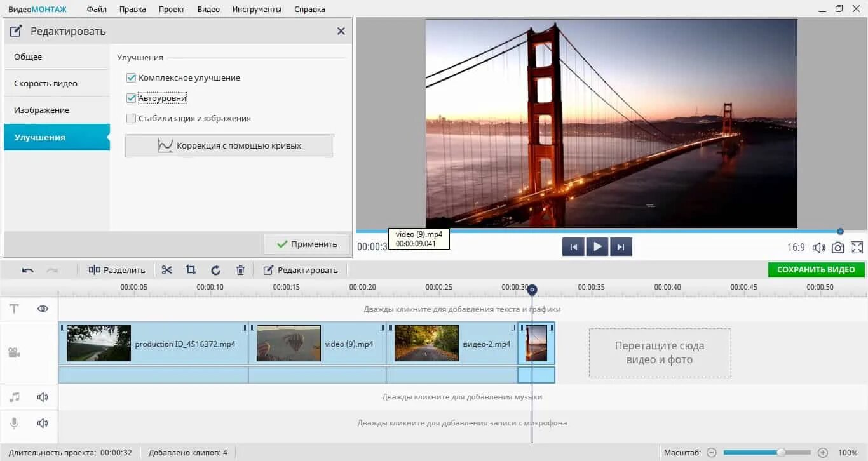
Task: Click the rotate clip icon
Action: click(x=216, y=270)
